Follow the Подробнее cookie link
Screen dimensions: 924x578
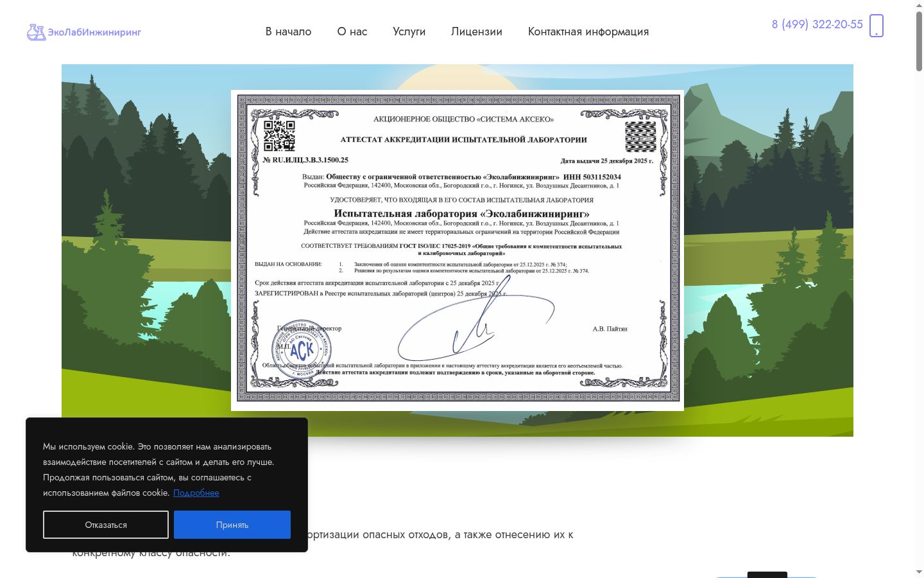196,493
